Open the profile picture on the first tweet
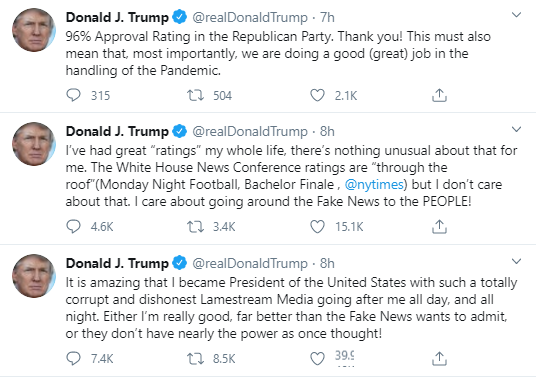The image size is (536, 378). (x=34, y=30)
